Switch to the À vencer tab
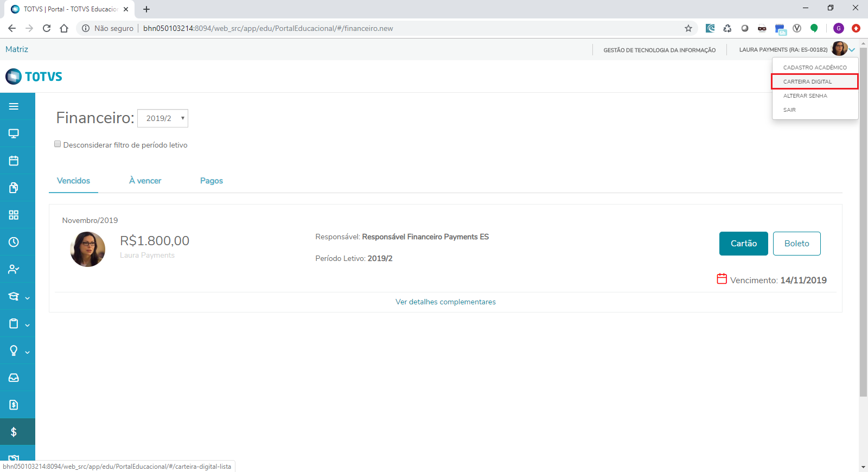Screen dimensions: 868x472 point(145,181)
